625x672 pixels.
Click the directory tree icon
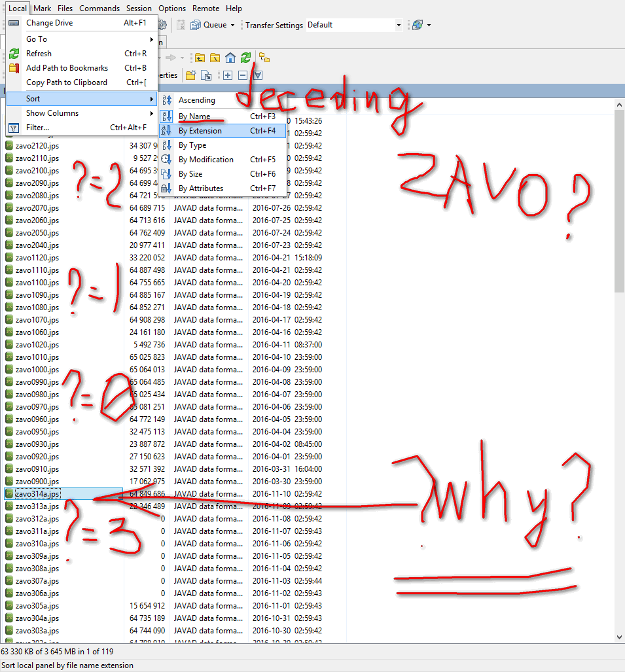pos(264,58)
